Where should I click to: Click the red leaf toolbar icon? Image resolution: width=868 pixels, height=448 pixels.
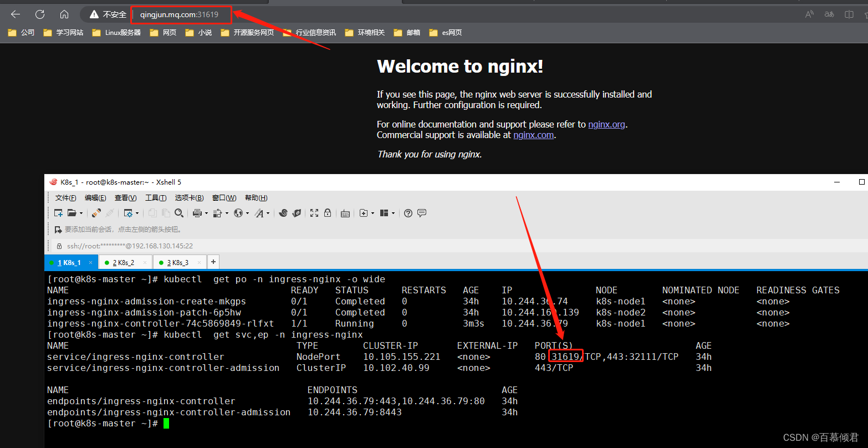point(297,213)
